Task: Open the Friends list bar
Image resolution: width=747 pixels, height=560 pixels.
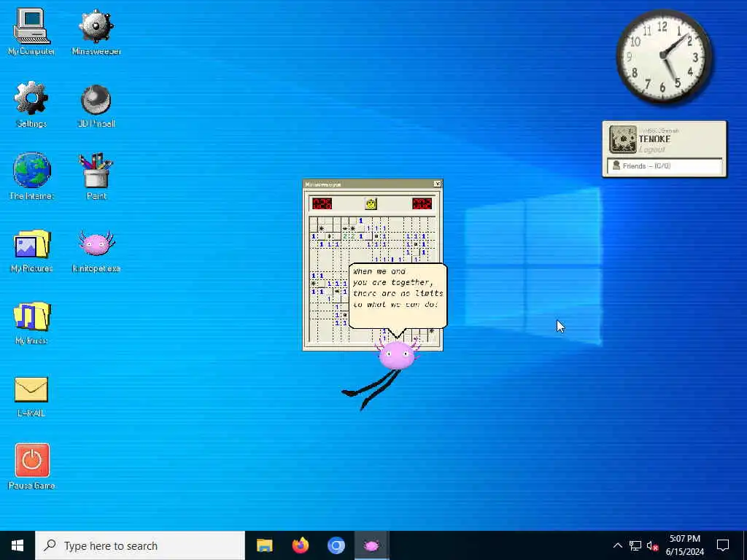Action: (x=664, y=166)
